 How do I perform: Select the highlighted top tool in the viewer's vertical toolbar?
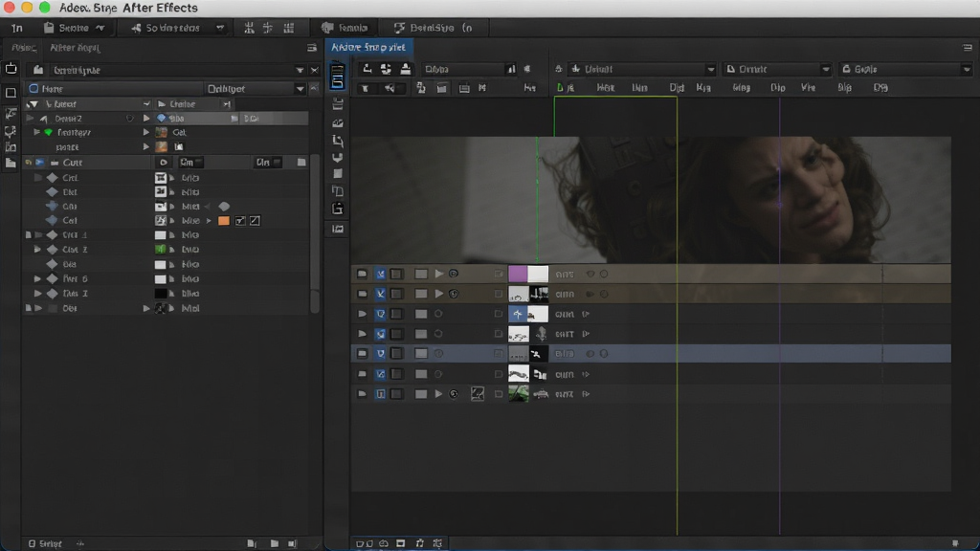(x=338, y=77)
